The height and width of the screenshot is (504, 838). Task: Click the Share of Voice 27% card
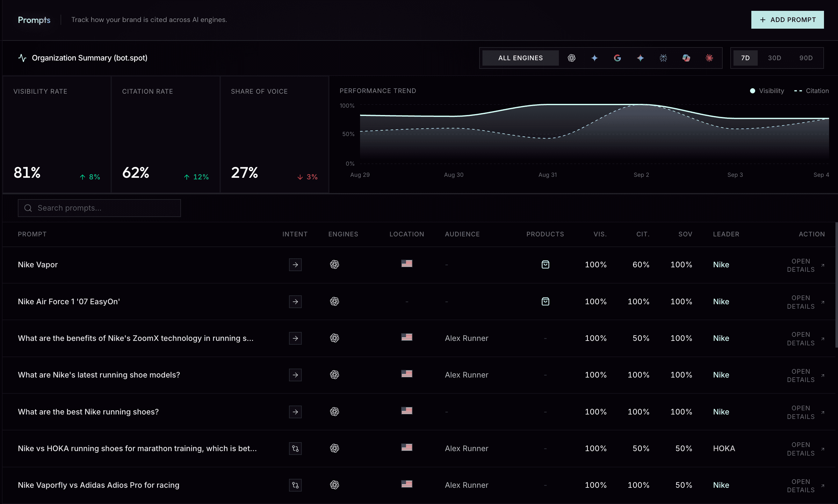[x=274, y=134]
